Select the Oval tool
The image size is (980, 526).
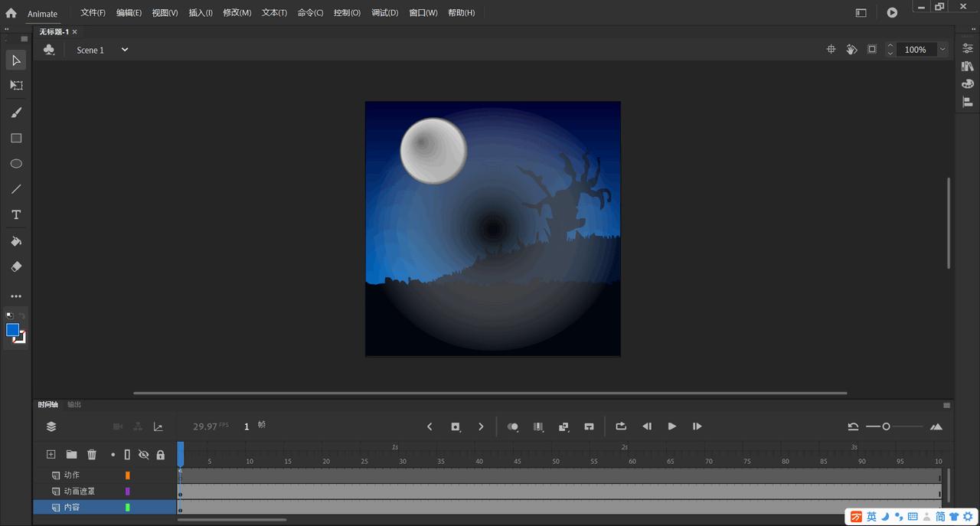coord(16,164)
